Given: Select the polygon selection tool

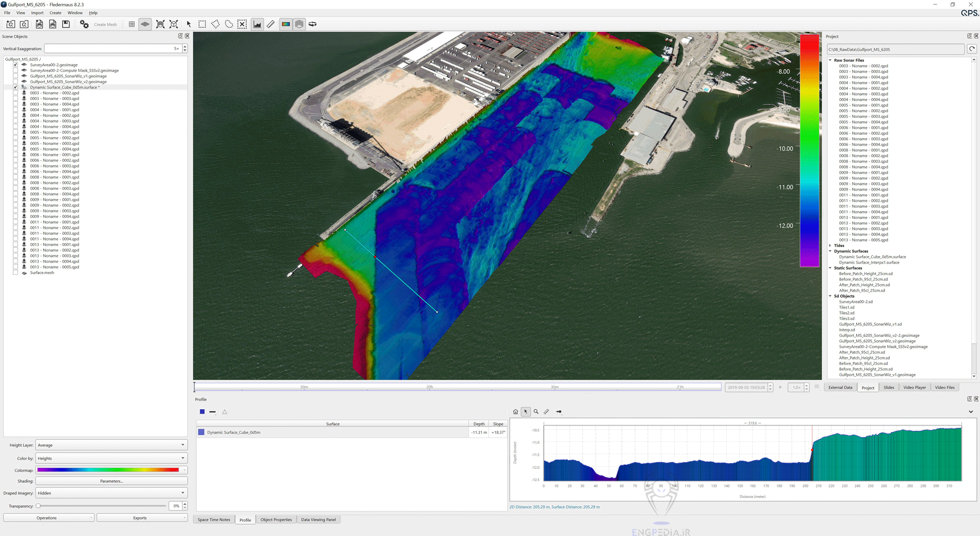Looking at the screenshot, I should (x=215, y=24).
